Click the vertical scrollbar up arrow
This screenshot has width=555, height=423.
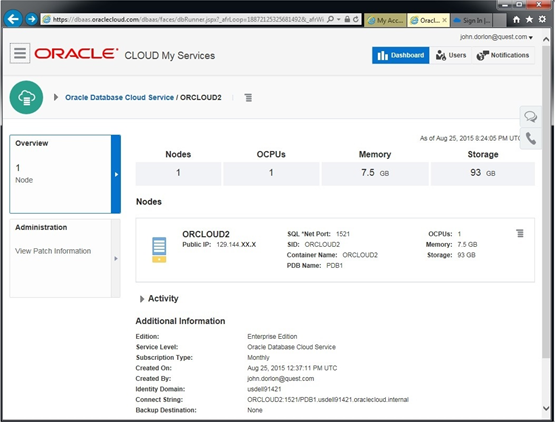click(545, 39)
